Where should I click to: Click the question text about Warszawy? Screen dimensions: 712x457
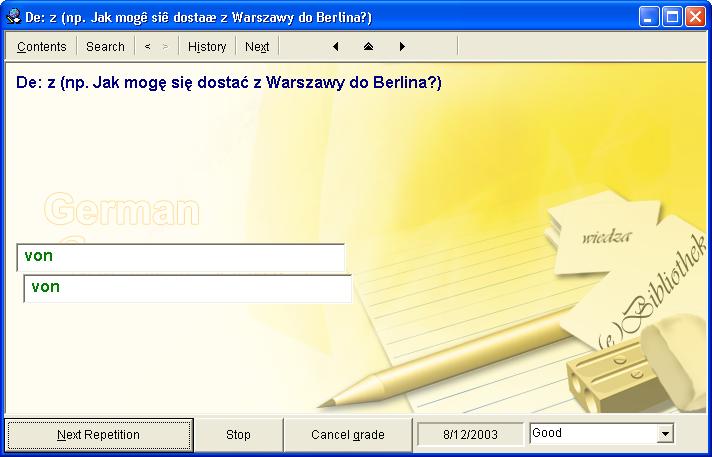tap(229, 82)
